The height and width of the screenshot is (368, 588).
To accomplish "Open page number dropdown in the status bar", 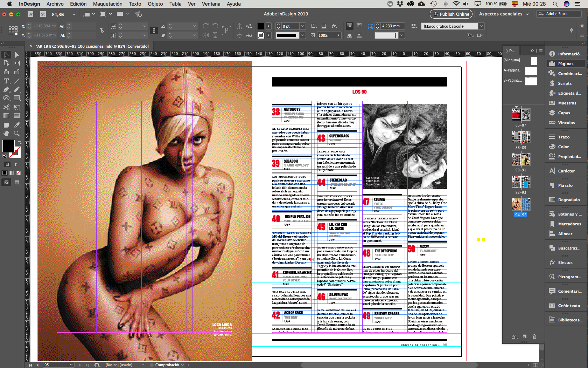I will [x=71, y=365].
